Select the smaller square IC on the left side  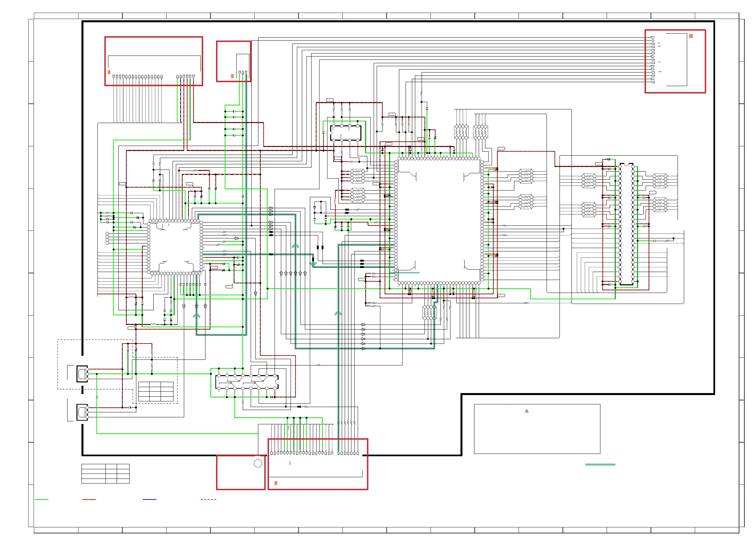(x=175, y=247)
